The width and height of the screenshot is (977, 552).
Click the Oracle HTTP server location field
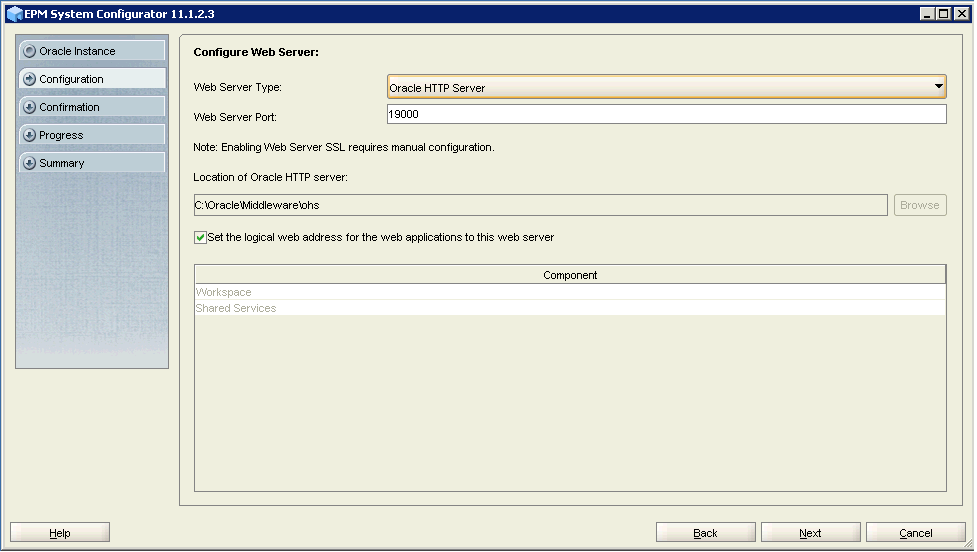[540, 205]
